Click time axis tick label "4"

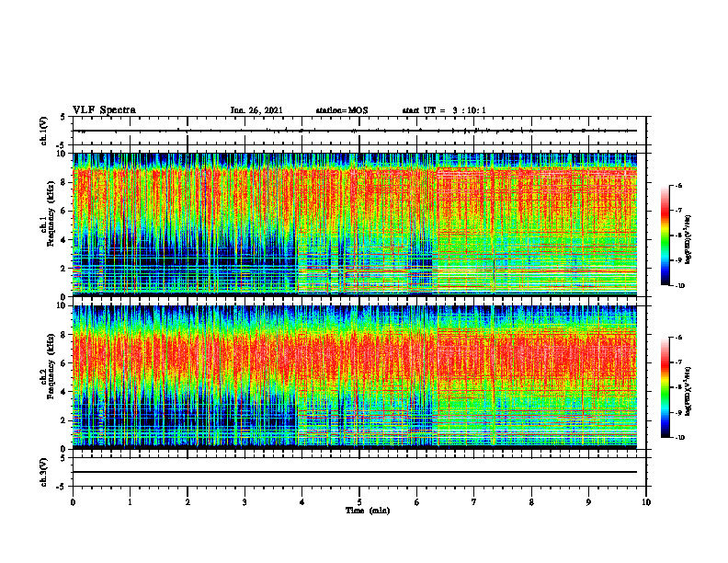click(x=302, y=502)
